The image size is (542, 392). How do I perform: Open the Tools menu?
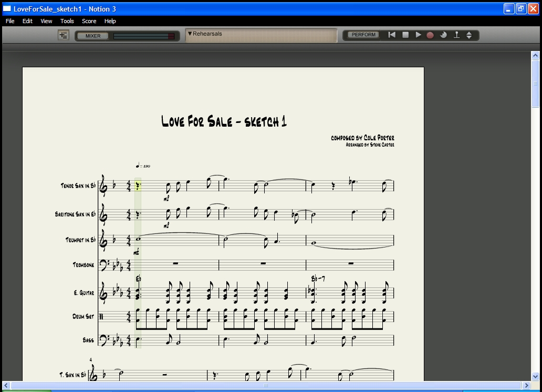tap(67, 21)
